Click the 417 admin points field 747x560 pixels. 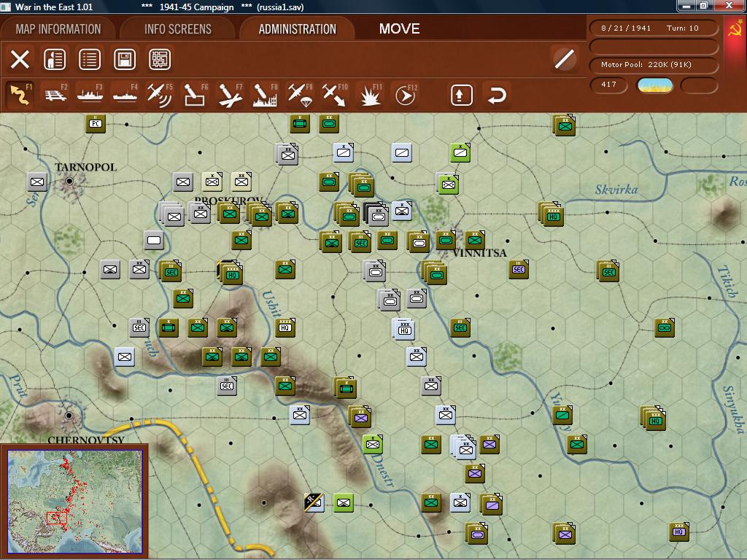609,85
